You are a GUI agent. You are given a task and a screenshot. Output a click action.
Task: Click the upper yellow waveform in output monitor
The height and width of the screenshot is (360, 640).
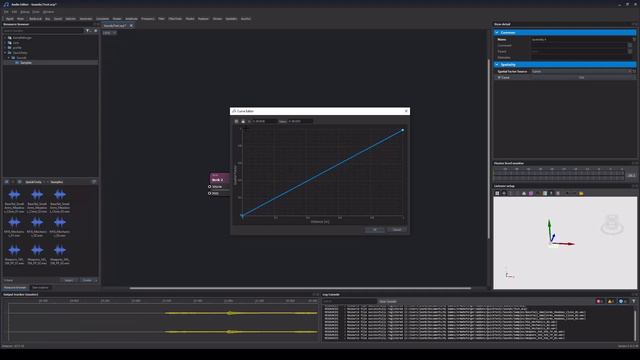(x=241, y=313)
